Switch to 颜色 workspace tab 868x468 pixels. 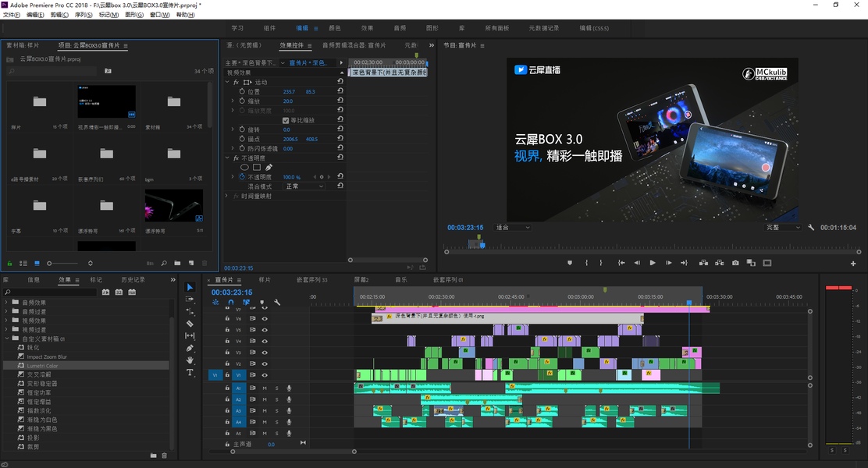click(335, 28)
